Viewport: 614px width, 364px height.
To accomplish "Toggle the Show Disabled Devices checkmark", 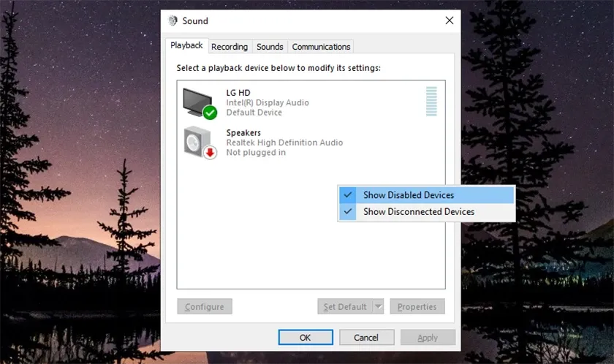I will 348,195.
